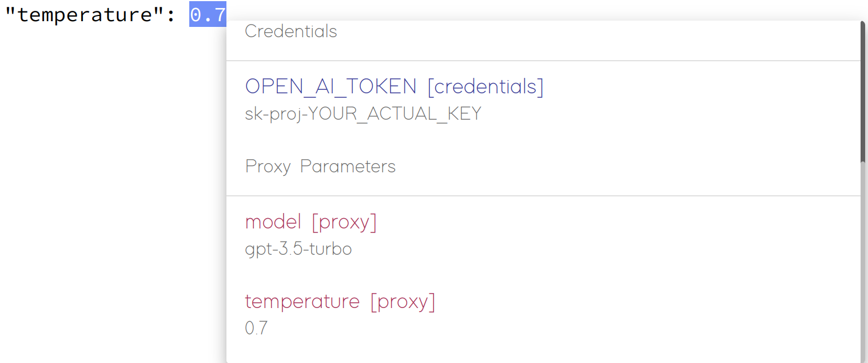The height and width of the screenshot is (363, 868).
Task: Click the [proxy] tag beside temperature suggestion
Action: point(403,301)
